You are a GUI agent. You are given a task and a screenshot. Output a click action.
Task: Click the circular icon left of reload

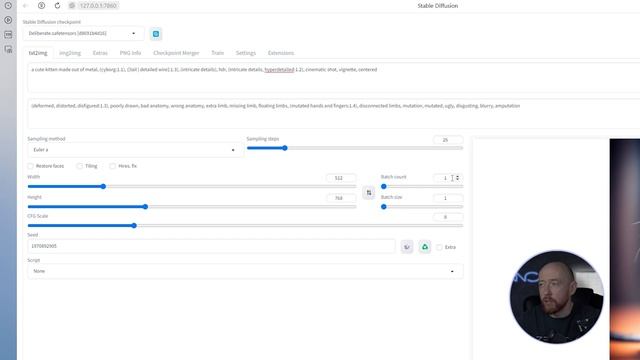click(41, 6)
